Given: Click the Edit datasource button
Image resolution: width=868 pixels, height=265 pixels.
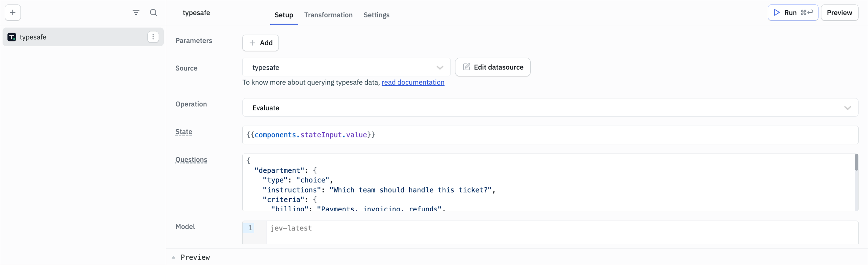Looking at the screenshot, I should 493,67.
